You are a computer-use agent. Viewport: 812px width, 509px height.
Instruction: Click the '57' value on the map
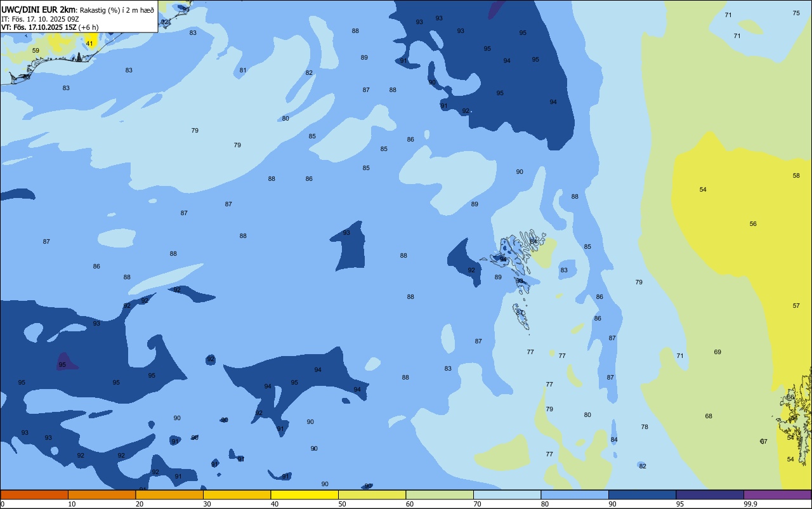click(x=796, y=306)
